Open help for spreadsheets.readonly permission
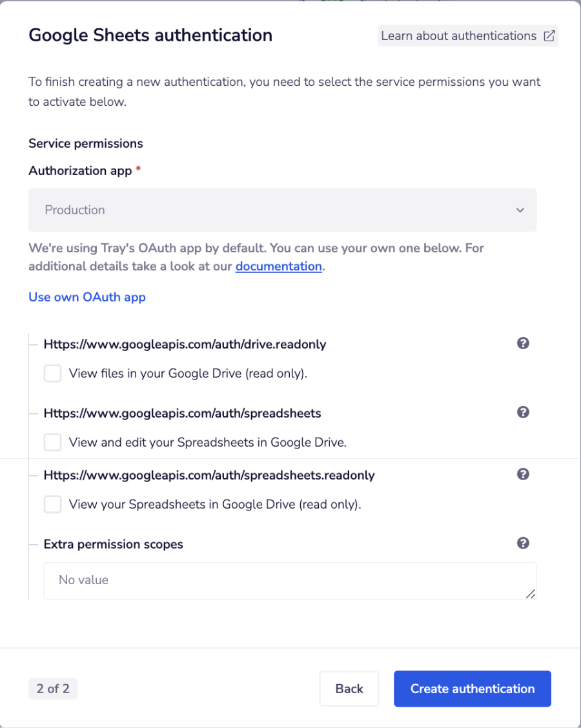 (523, 474)
